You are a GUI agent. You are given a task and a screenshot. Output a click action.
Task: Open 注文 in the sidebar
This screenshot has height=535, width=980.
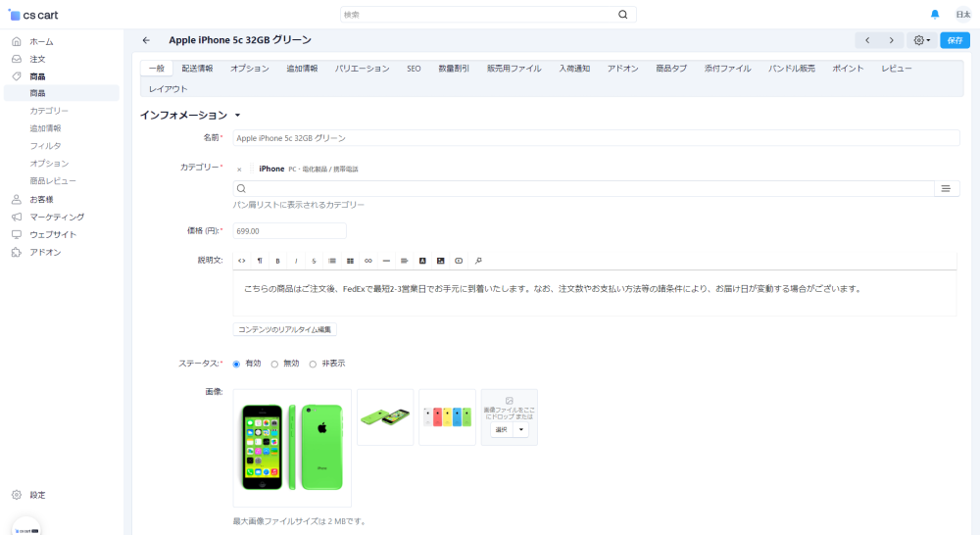(37, 60)
